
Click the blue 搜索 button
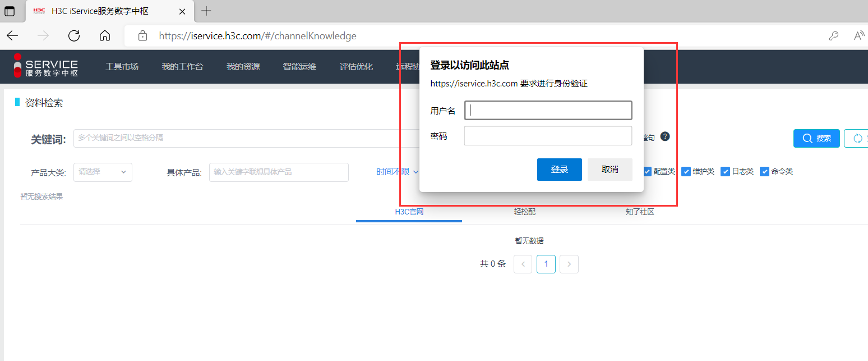816,138
